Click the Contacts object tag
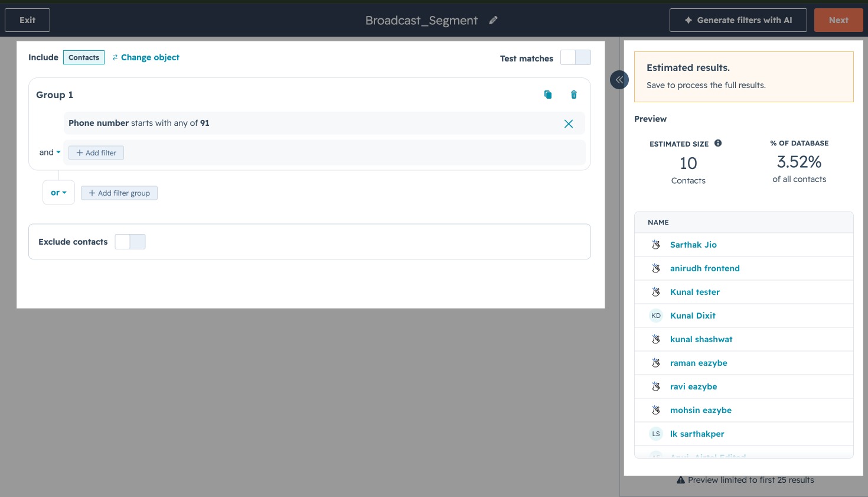This screenshot has width=868, height=497. click(x=84, y=57)
